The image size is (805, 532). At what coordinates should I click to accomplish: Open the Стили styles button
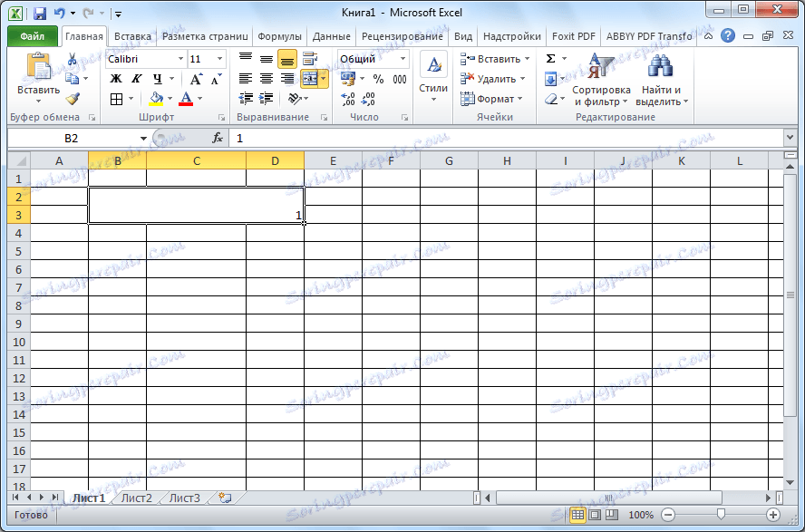pos(433,77)
